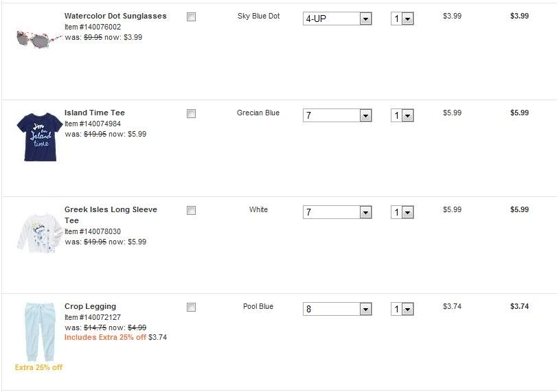Click the Island Time Tee title link
This screenshot has height=392, width=557.
(x=95, y=113)
